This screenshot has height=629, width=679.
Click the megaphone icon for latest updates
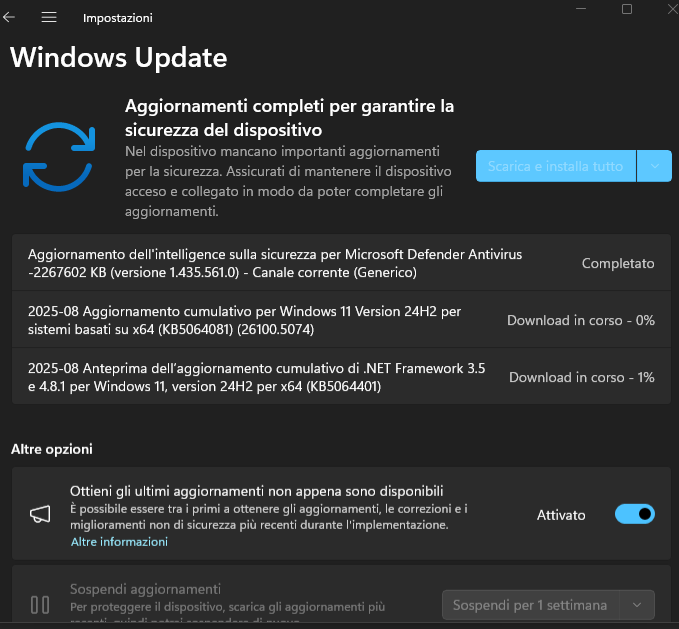(40, 514)
